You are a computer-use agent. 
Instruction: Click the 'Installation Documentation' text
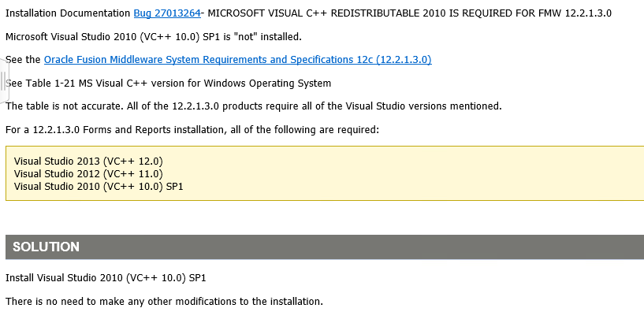68,13
